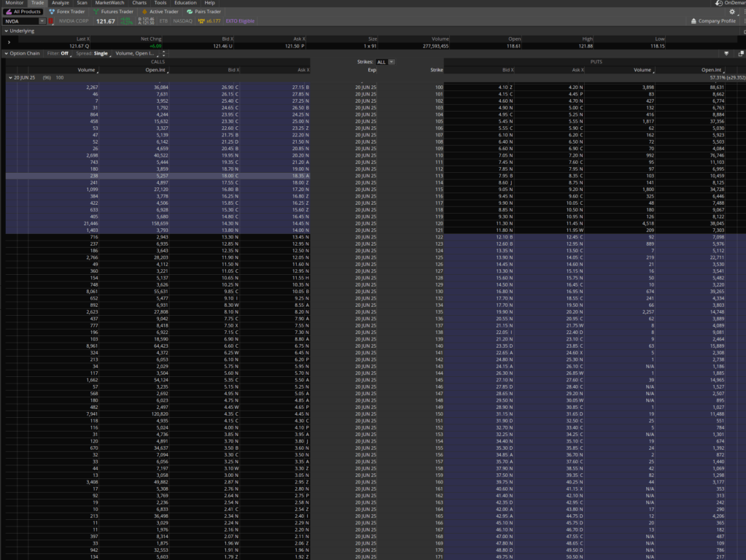This screenshot has width=746, height=560.
Task: Switch to the MarketWatch tab
Action: click(x=110, y=3)
